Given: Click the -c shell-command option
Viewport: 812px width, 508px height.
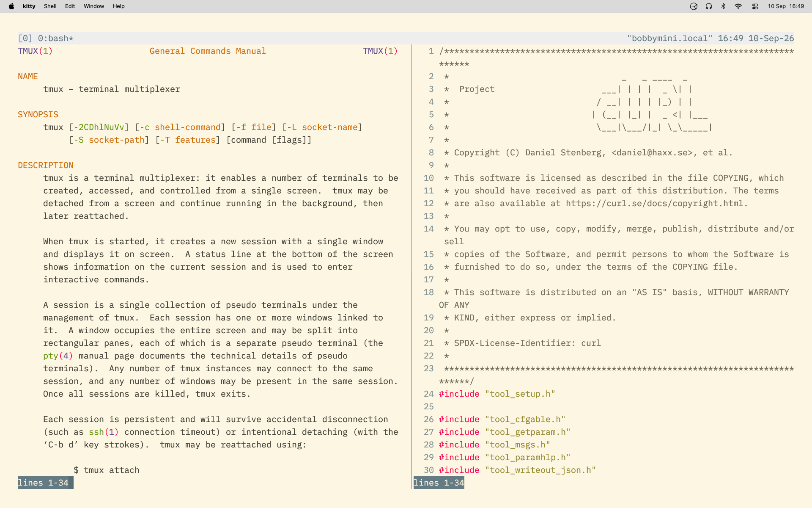Looking at the screenshot, I should [x=180, y=127].
